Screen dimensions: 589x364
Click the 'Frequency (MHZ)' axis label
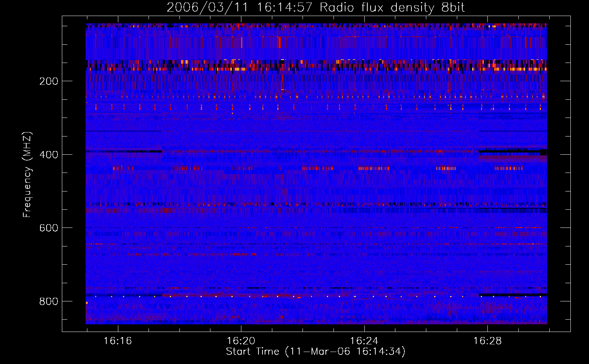[x=27, y=174]
